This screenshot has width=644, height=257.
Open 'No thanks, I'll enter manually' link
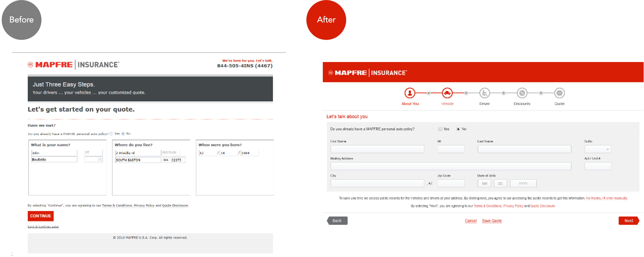pyautogui.click(x=607, y=198)
